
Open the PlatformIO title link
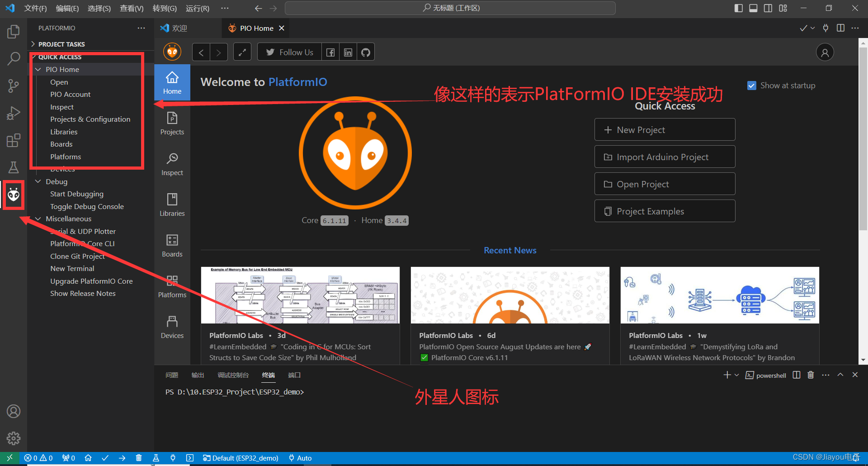[x=297, y=82]
